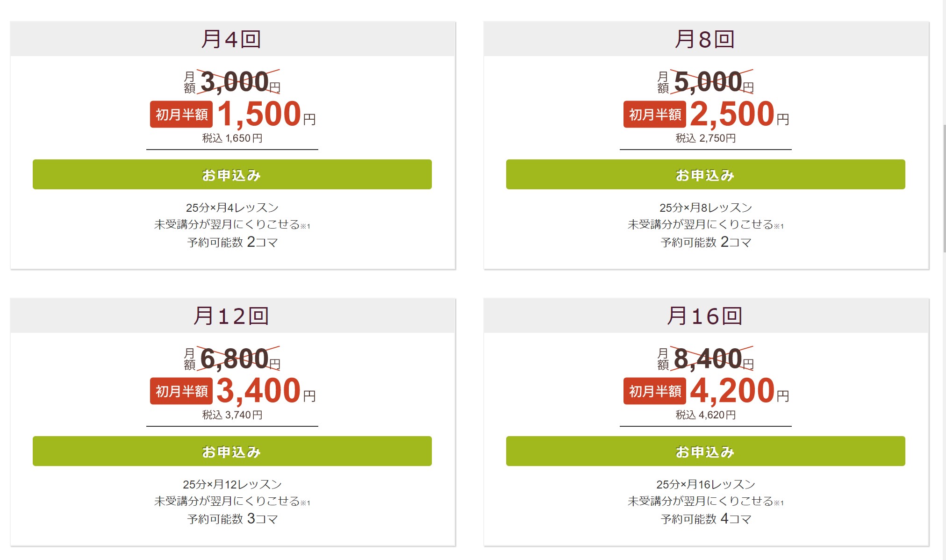Image resolution: width=946 pixels, height=560 pixels.
Task: Select the 月16回 plan header
Action: 706,316
